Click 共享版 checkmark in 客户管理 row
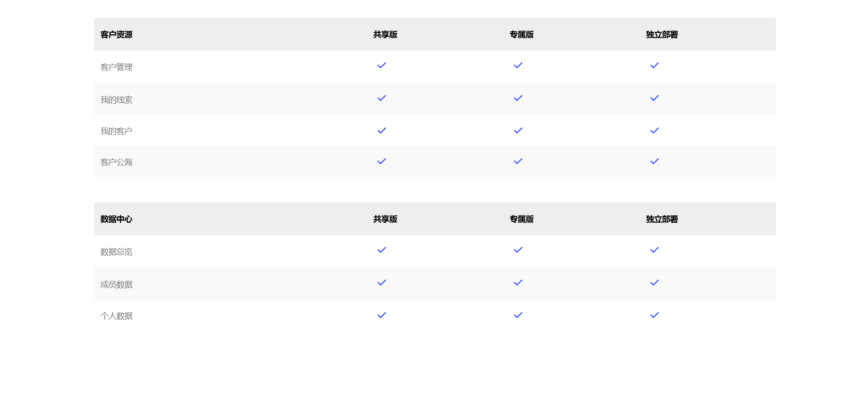868x396 pixels. [381, 65]
